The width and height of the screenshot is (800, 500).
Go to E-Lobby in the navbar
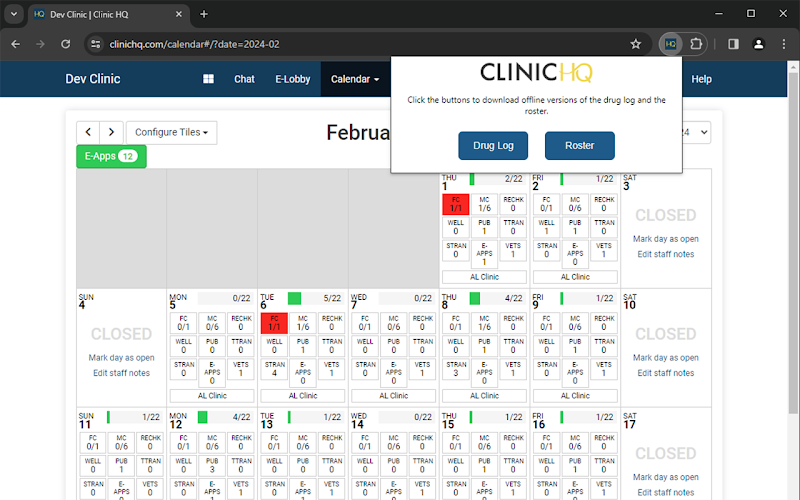[x=293, y=79]
